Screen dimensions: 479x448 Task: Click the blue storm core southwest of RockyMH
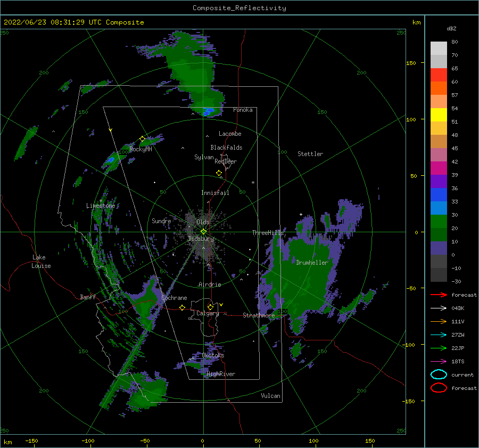[x=111, y=160]
